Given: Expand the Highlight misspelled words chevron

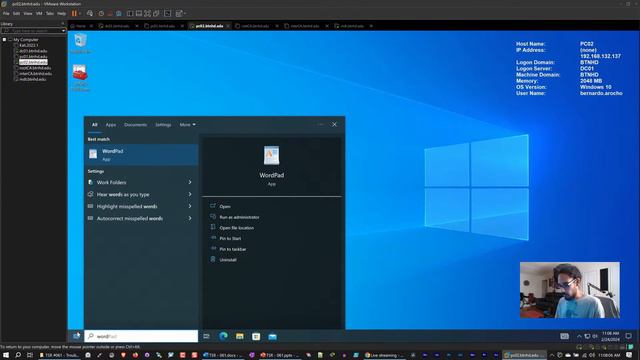Looking at the screenshot, I should 190,207.
